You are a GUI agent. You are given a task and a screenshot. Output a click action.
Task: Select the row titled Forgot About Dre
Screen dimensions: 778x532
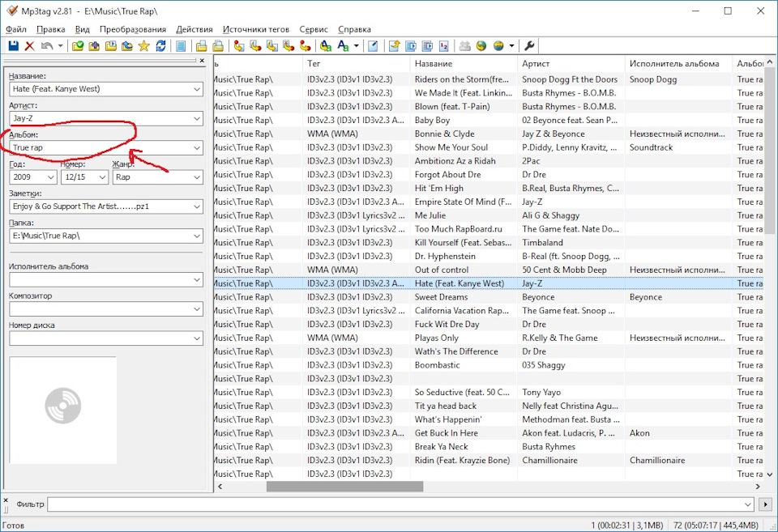[x=489, y=175]
